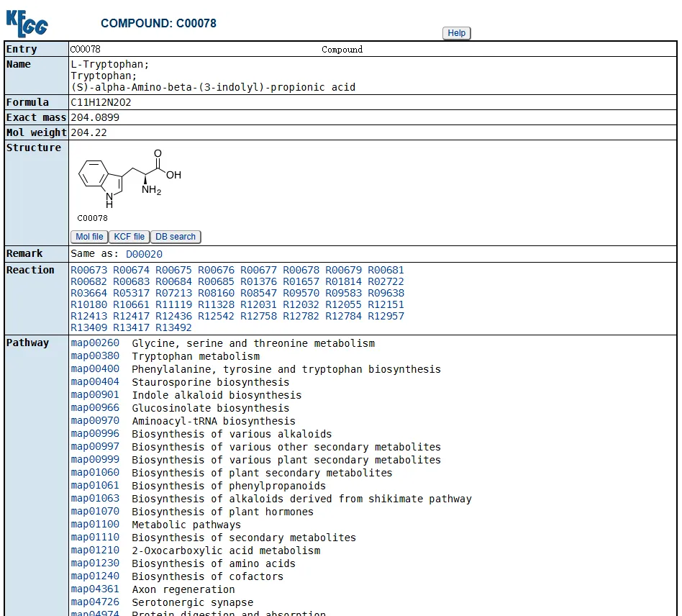
Task: Open map00901 Indole alkaloid biosynthesis
Action: (x=95, y=395)
